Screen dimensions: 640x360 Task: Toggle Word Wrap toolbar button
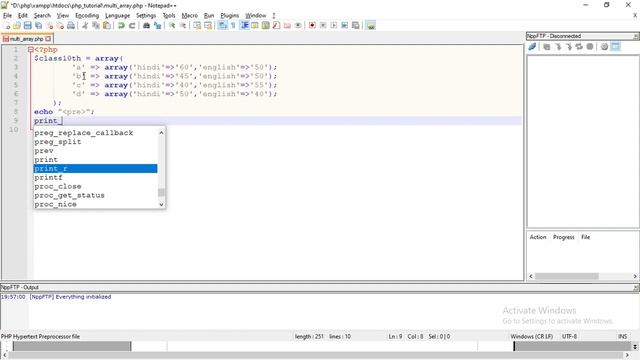point(222,26)
